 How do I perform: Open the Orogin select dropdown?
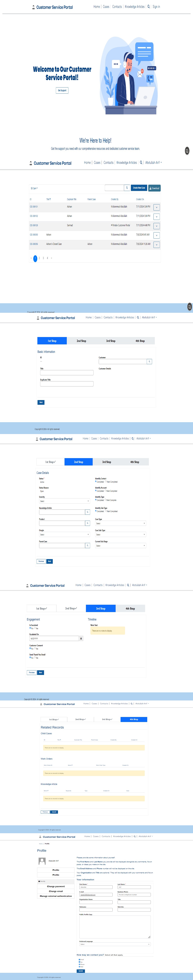point(65,534)
